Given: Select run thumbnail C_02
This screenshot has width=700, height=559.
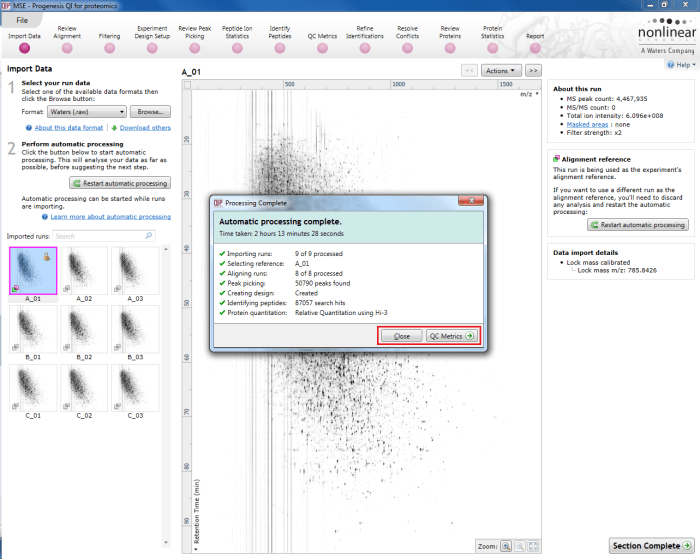Looking at the screenshot, I should tap(84, 388).
